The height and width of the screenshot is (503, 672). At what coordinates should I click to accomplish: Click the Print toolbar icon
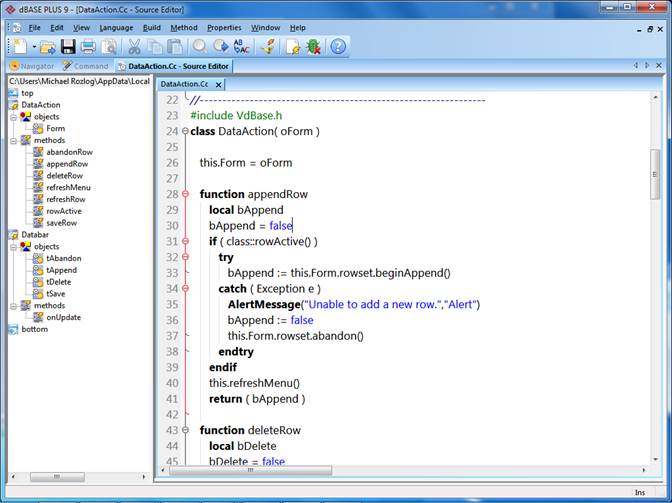click(89, 47)
